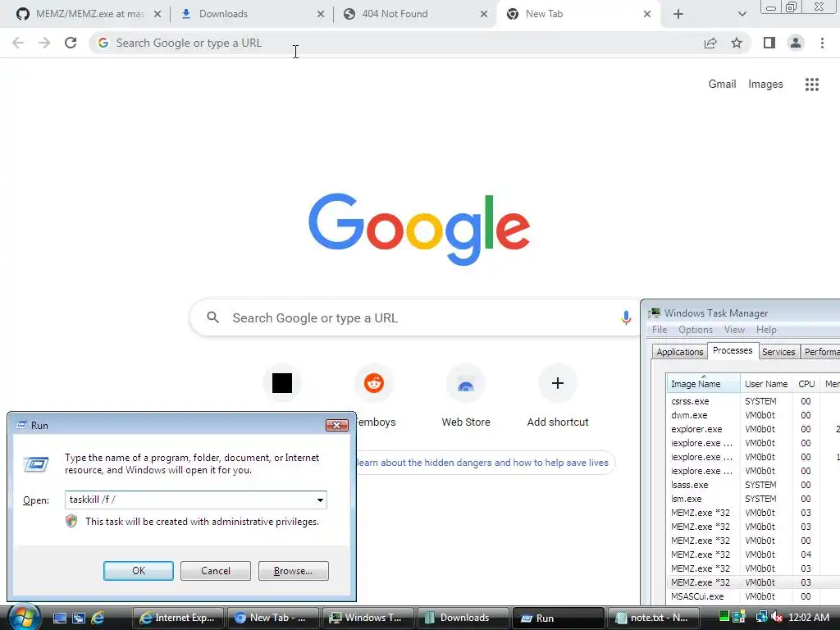The image size is (840, 630).
Task: Switch to Internet Explorer taskbar button
Action: [x=178, y=618]
